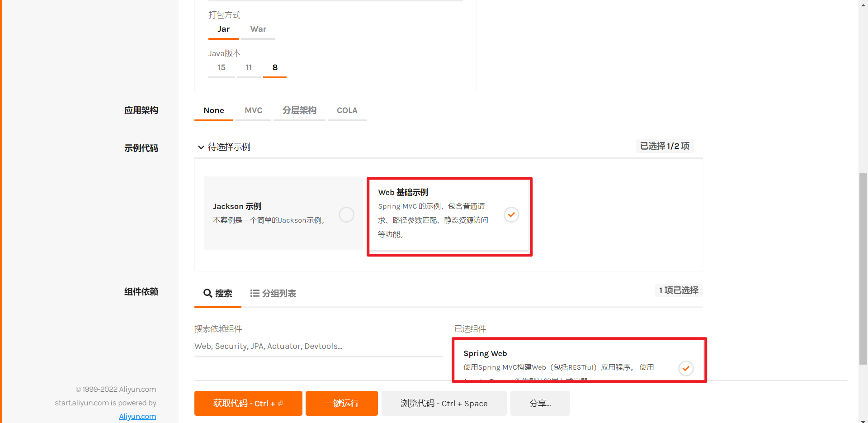The image size is (868, 423).
Task: Click the 搜索依赖组件 heading
Action: (x=218, y=329)
